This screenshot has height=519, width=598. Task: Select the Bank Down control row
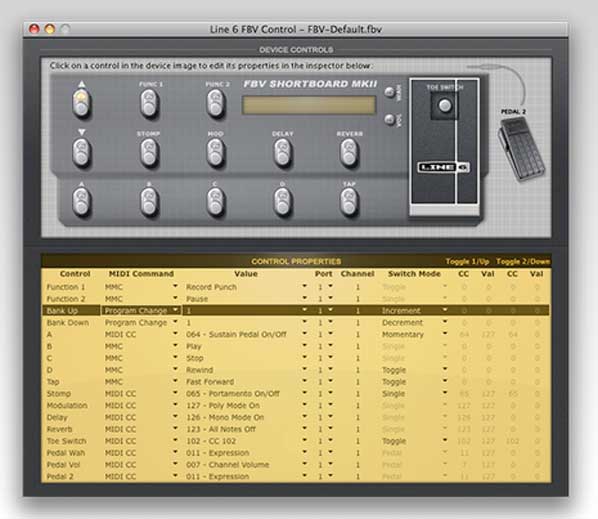(296, 323)
